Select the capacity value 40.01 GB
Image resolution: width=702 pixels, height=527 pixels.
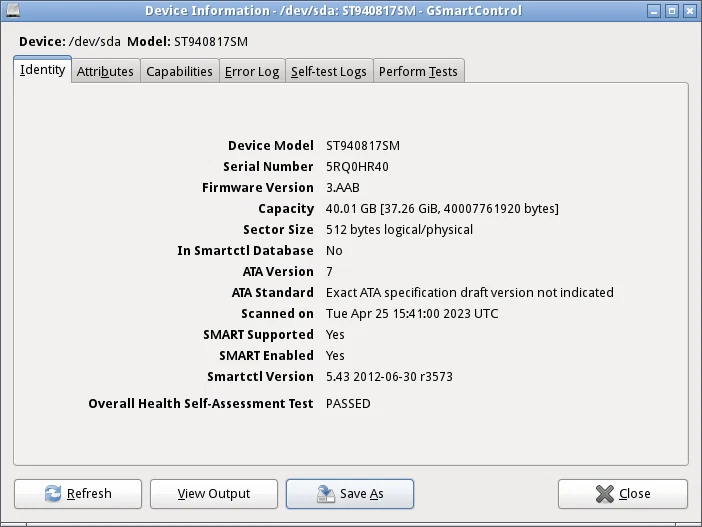[x=442, y=209]
